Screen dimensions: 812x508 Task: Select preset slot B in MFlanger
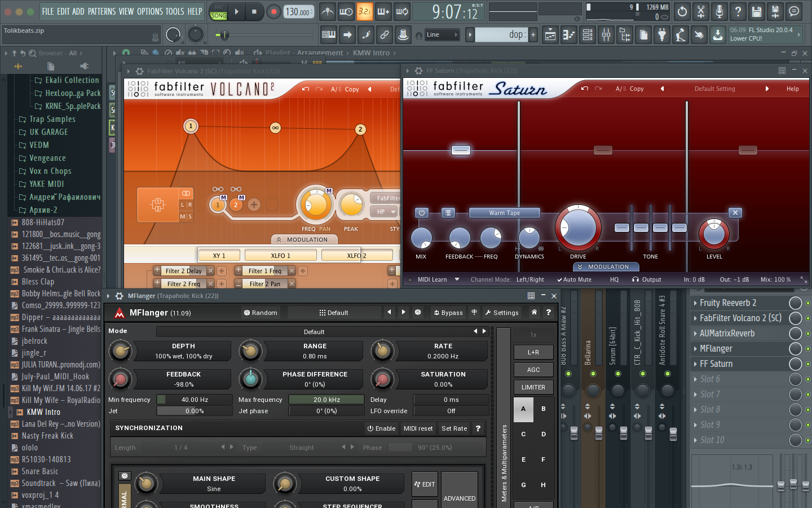click(x=543, y=409)
